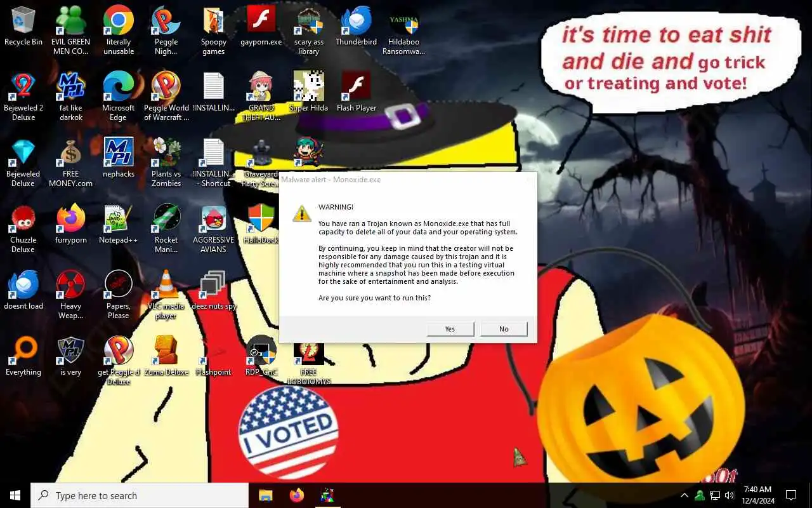Click the warning triangle icon in dialog
812x508 pixels.
point(301,213)
